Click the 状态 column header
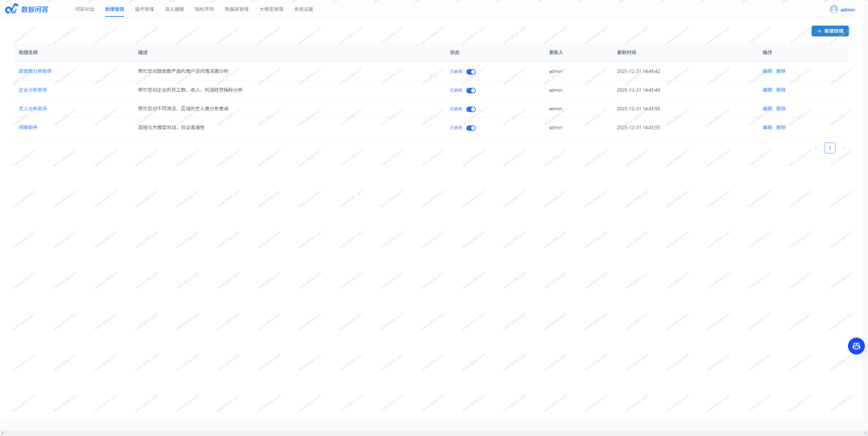Viewport: 868px width, 436px height. click(x=454, y=52)
